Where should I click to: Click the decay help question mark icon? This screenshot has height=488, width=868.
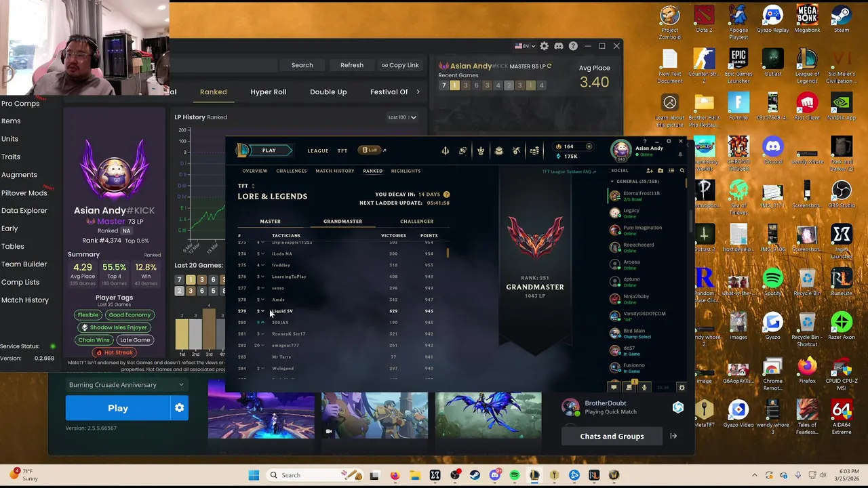pos(446,195)
